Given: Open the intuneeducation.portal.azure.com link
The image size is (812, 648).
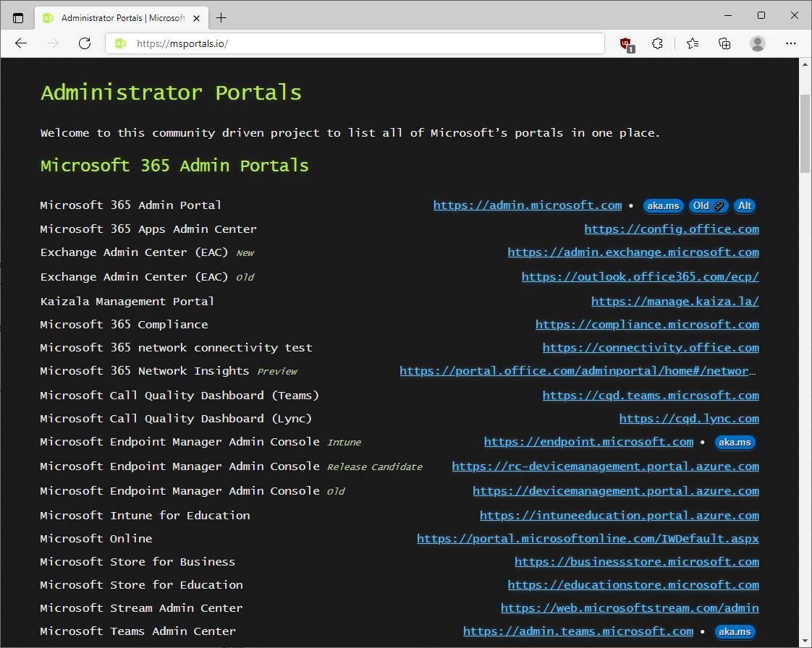Looking at the screenshot, I should (619, 516).
